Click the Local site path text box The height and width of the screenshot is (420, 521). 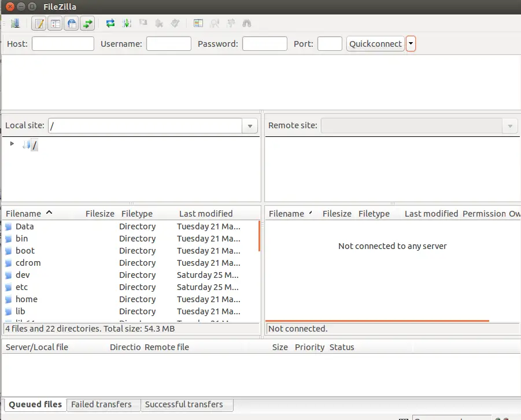coord(145,126)
